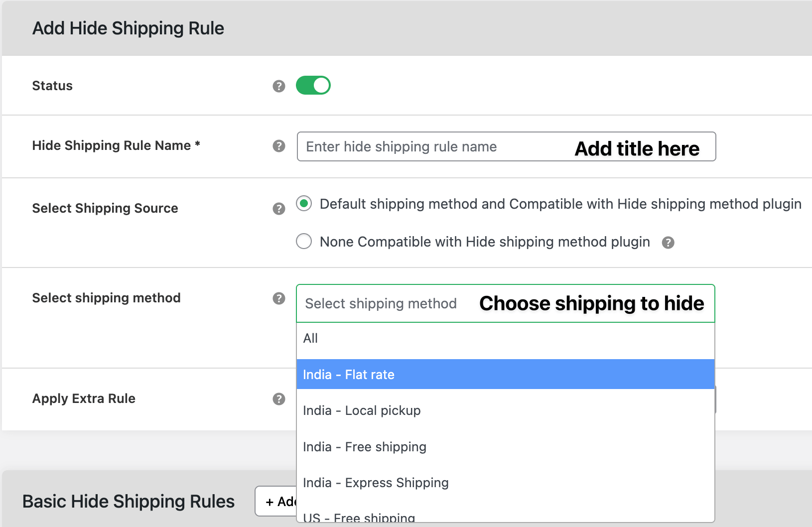Click help icon for Select shipping method
The width and height of the screenshot is (812, 527).
coord(278,298)
